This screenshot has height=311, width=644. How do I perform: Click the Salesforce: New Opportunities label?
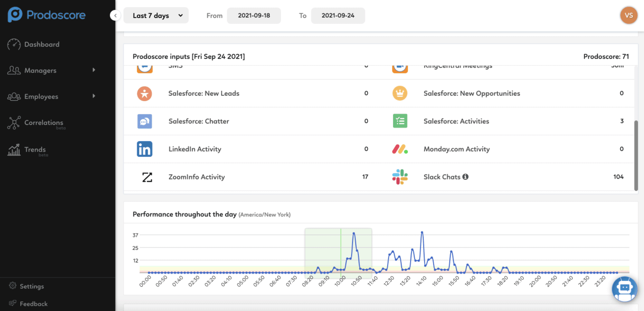[x=472, y=93]
